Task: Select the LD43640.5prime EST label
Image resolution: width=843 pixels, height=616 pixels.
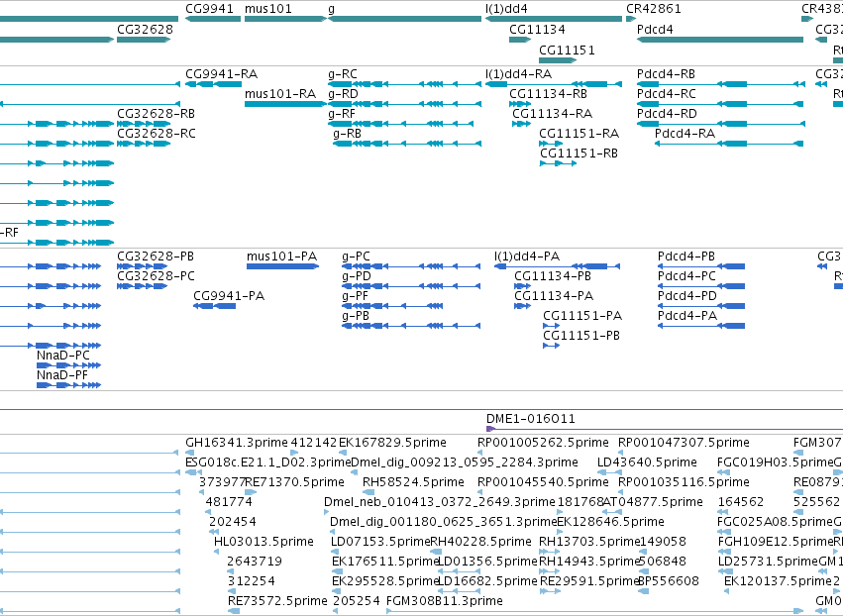Action: (647, 462)
